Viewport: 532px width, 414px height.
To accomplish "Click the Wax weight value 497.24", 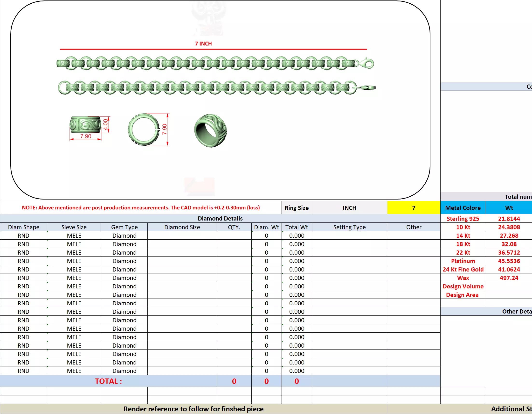I will (x=509, y=278).
